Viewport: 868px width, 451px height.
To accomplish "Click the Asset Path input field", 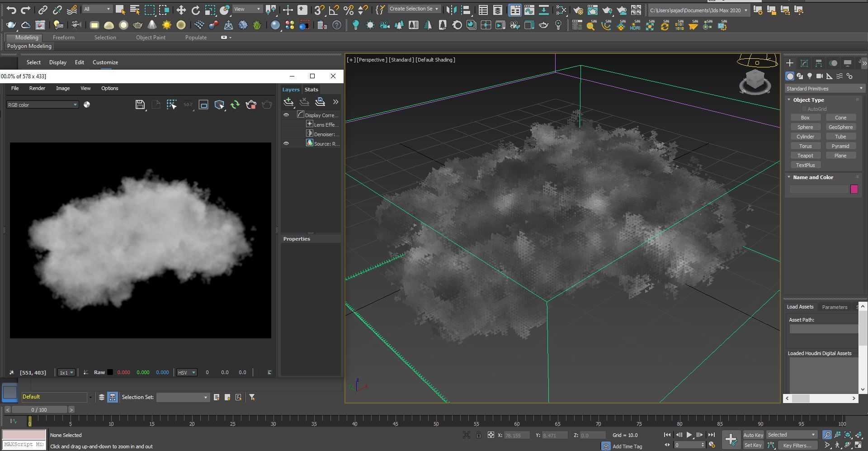I will (x=823, y=329).
